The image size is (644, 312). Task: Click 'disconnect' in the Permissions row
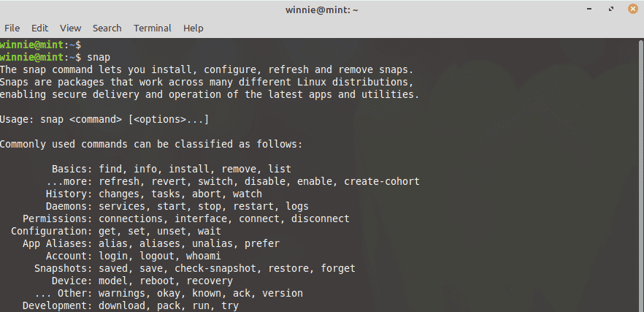tap(321, 218)
